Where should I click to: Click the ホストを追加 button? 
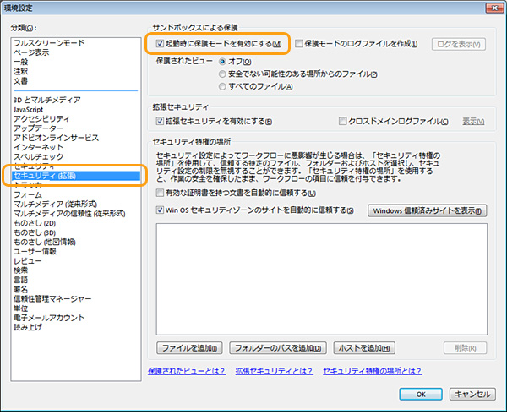tap(363, 347)
